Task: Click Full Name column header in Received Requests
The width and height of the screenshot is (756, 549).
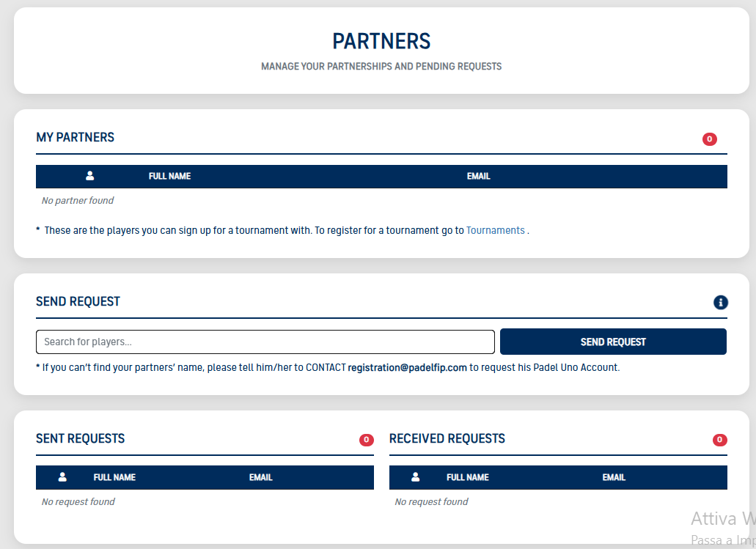Action: coord(467,478)
